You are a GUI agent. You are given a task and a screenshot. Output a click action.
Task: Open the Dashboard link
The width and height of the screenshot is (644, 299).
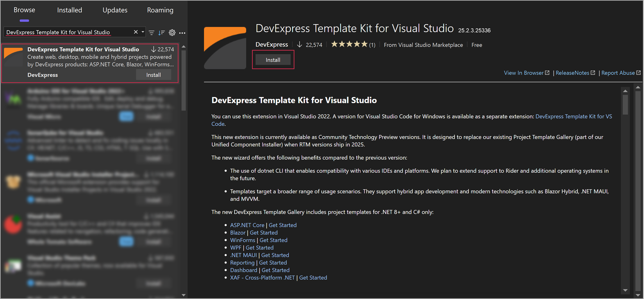point(244,270)
